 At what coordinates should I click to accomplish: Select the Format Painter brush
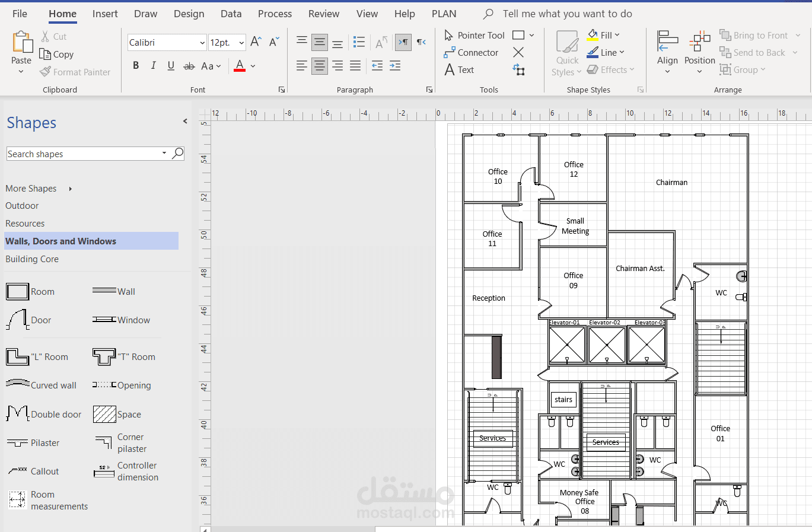tap(45, 72)
